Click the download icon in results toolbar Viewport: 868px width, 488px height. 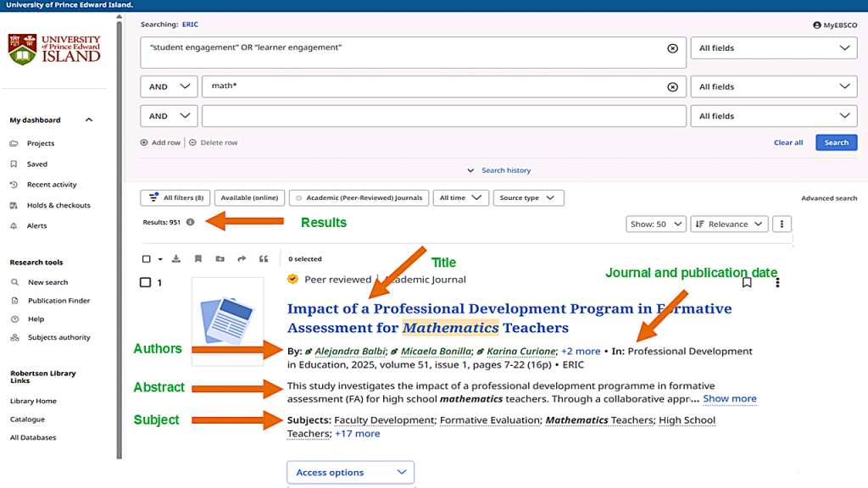click(176, 259)
